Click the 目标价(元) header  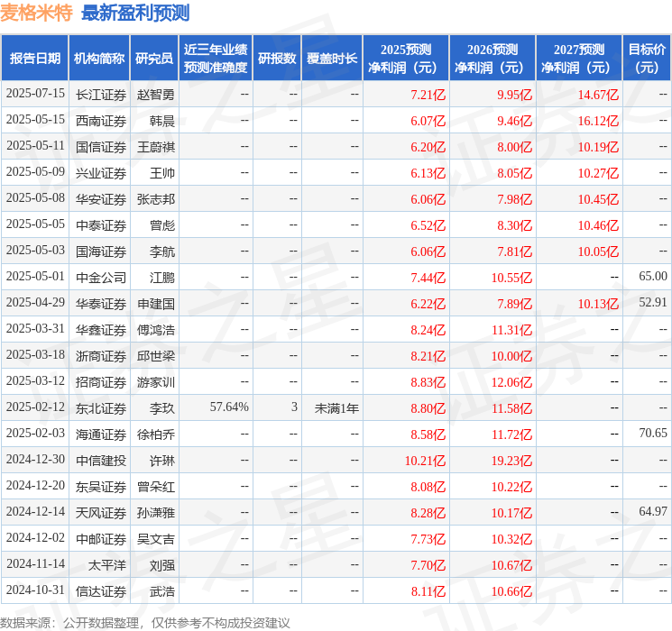(x=647, y=59)
